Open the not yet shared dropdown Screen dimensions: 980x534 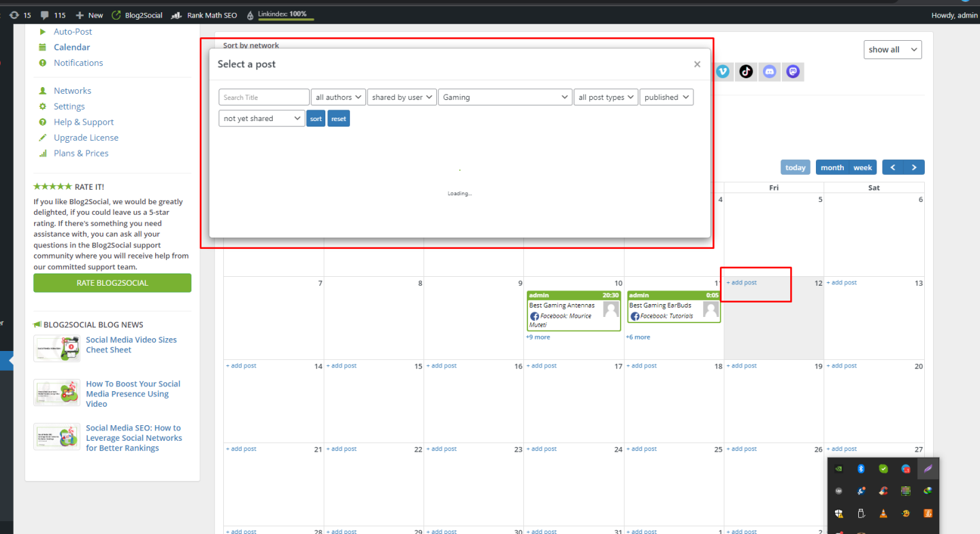(262, 118)
